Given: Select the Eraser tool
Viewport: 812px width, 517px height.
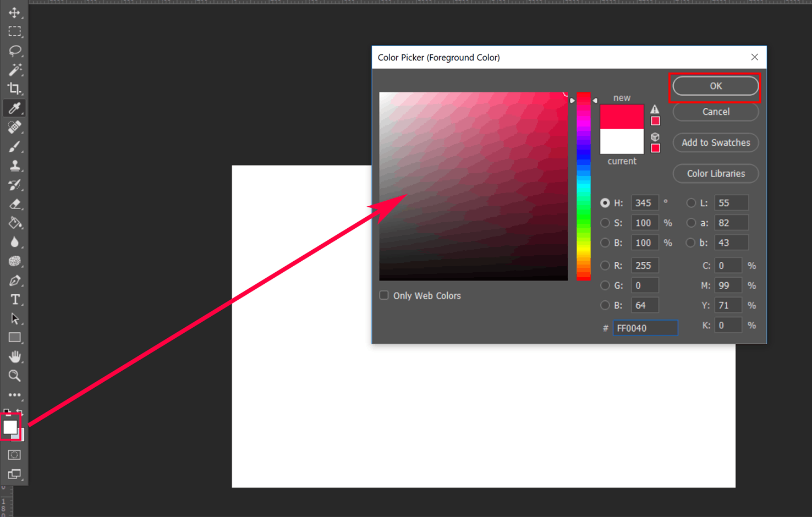Looking at the screenshot, I should (14, 204).
